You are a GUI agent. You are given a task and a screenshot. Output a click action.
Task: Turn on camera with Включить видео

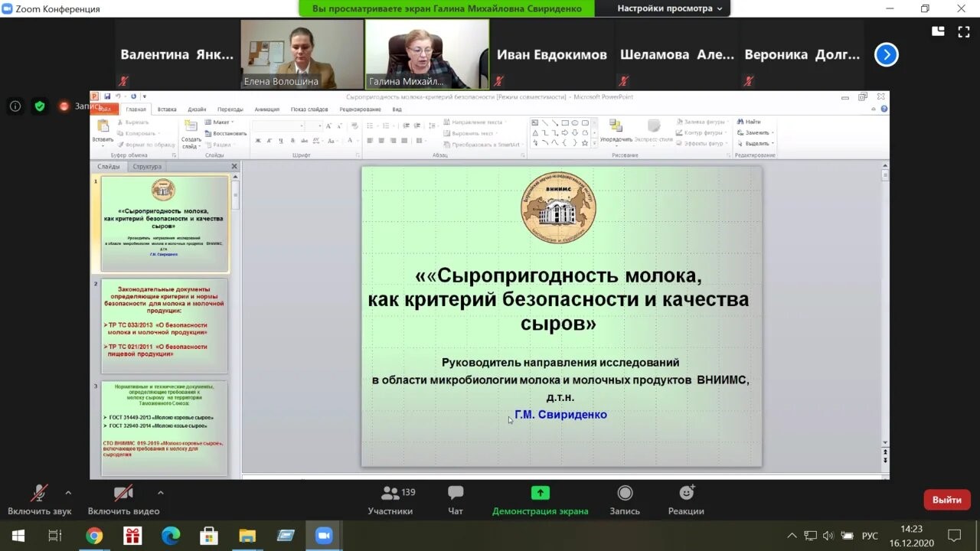123,500
